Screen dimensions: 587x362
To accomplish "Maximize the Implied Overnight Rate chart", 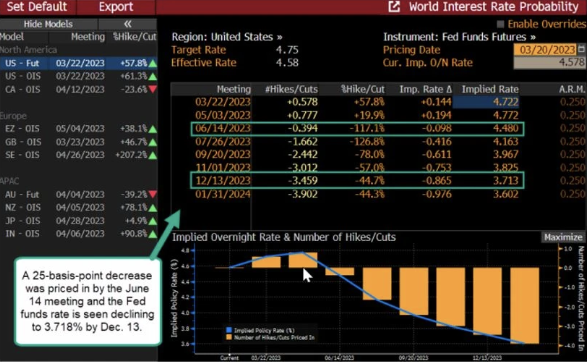I will click(x=563, y=237).
